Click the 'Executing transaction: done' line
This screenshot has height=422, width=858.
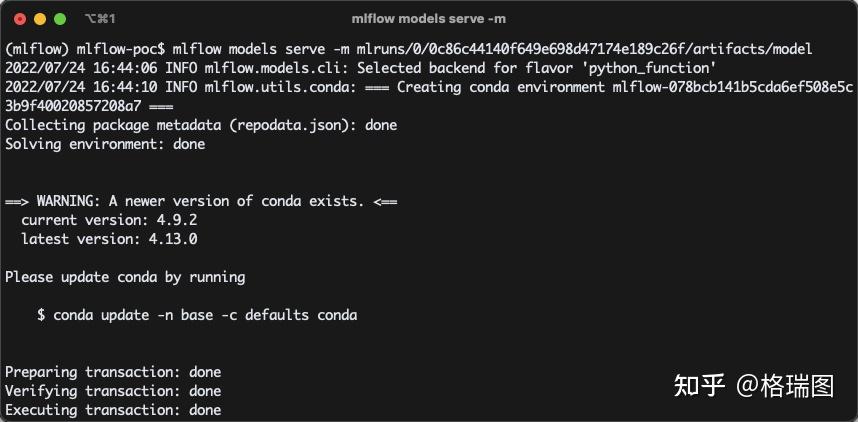tap(113, 410)
